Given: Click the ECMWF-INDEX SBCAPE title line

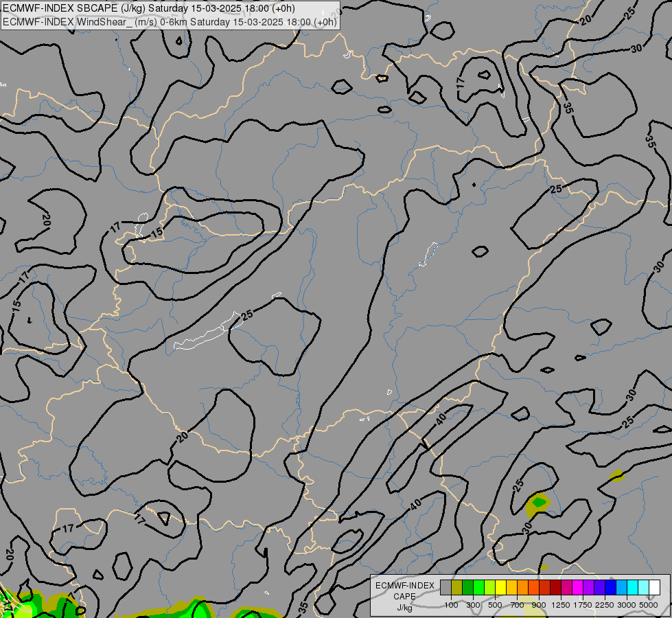Looking at the screenshot, I should [x=148, y=8].
